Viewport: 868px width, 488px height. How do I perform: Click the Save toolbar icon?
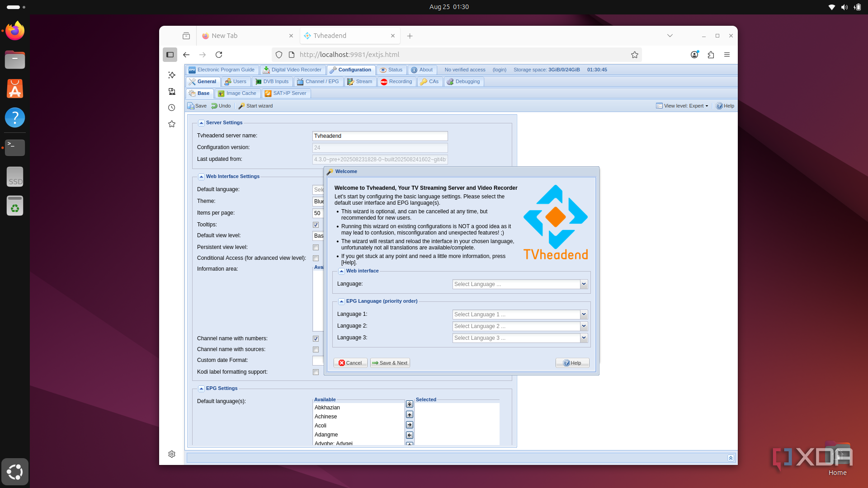pos(191,106)
